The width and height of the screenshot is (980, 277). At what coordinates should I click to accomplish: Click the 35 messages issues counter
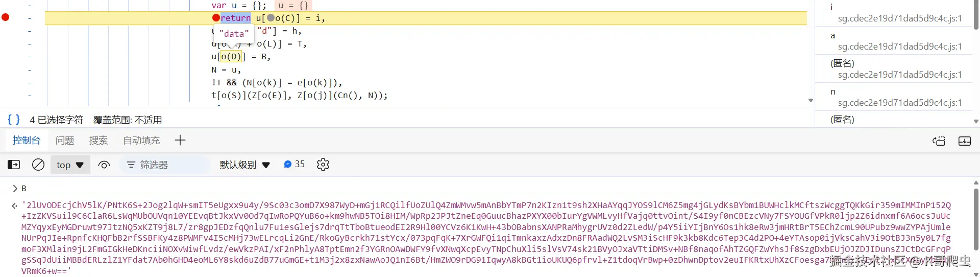point(294,164)
